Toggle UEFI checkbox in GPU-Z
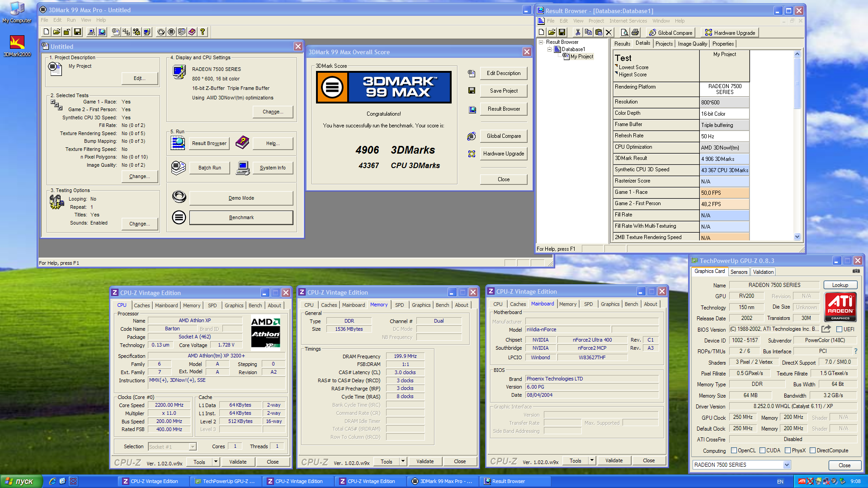Image resolution: width=868 pixels, height=488 pixels. tap(839, 329)
